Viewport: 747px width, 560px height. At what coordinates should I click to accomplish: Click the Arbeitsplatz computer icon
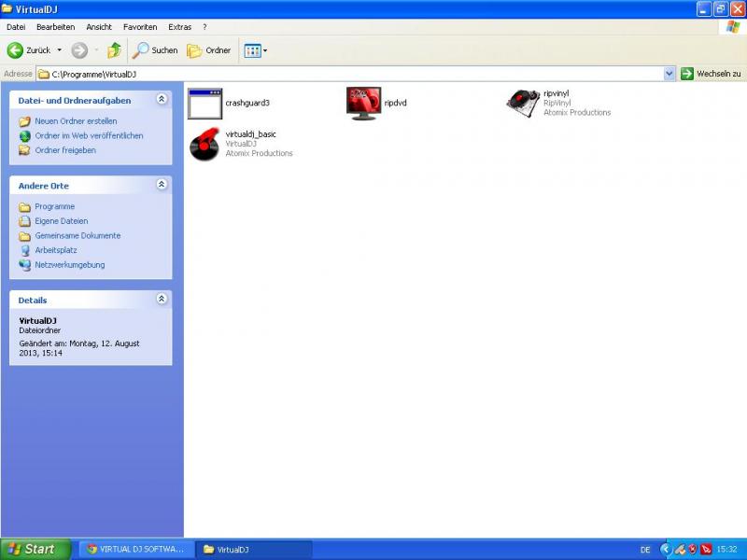click(x=25, y=250)
